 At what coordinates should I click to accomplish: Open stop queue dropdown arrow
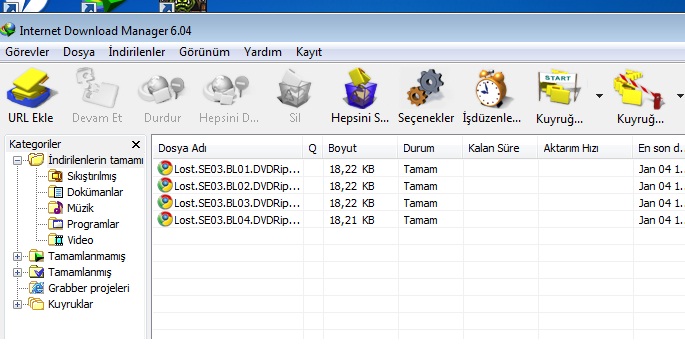(680, 96)
